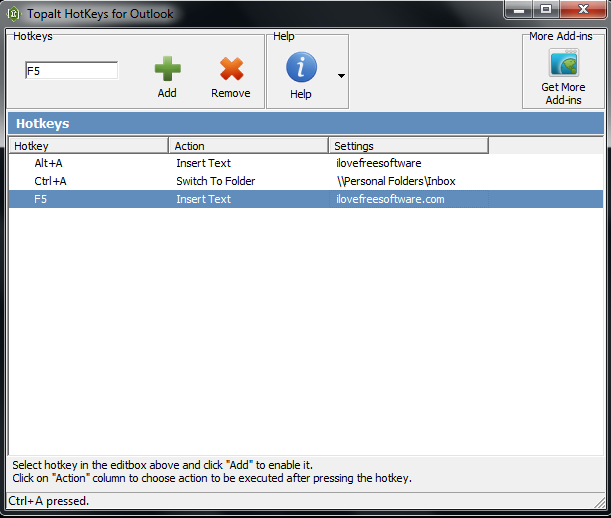Maximize the Topalt HotKeys window

point(546,9)
